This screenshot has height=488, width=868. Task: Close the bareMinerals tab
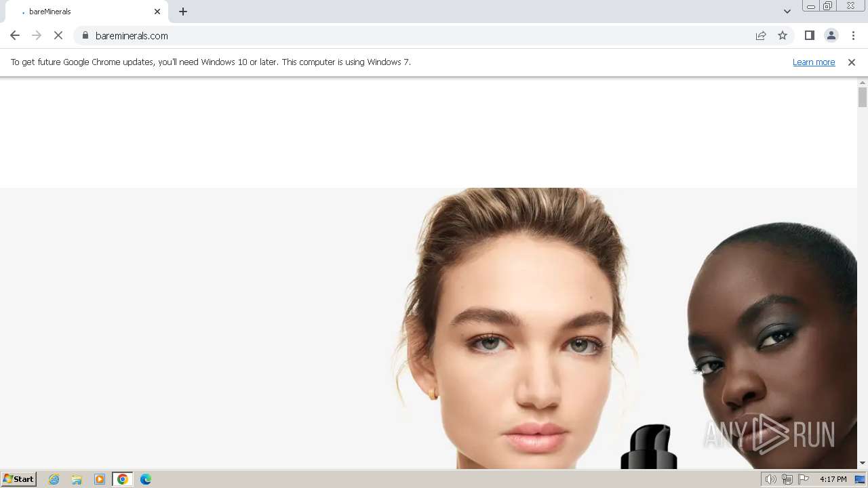[x=157, y=12]
